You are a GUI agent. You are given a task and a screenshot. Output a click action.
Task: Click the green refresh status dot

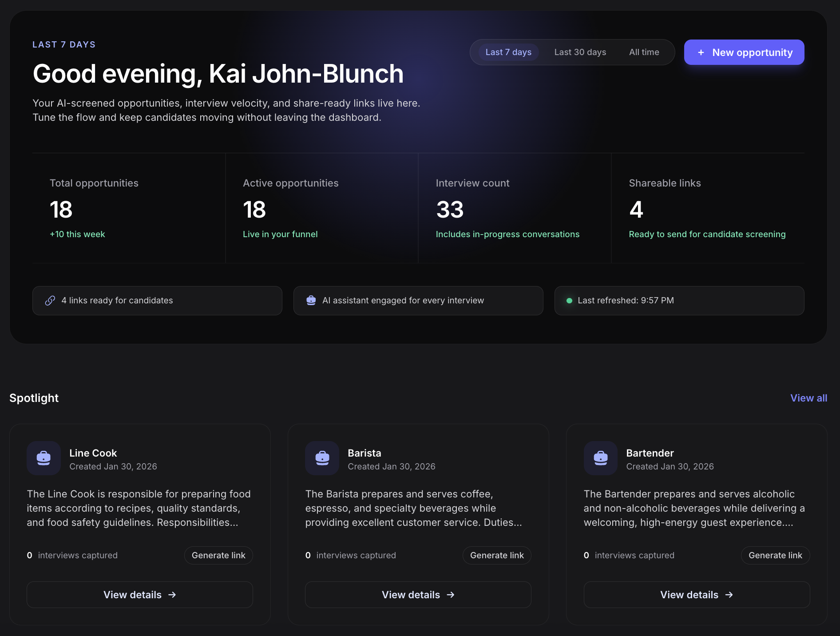coord(569,301)
